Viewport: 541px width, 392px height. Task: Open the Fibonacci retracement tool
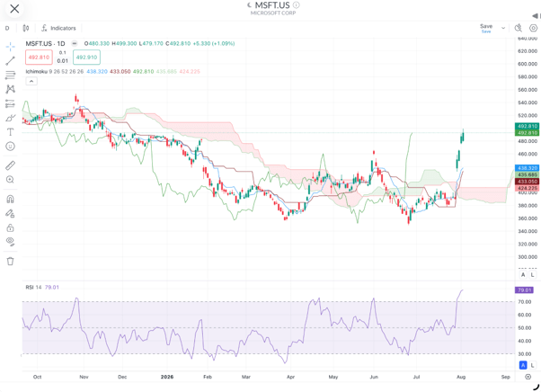(x=11, y=75)
